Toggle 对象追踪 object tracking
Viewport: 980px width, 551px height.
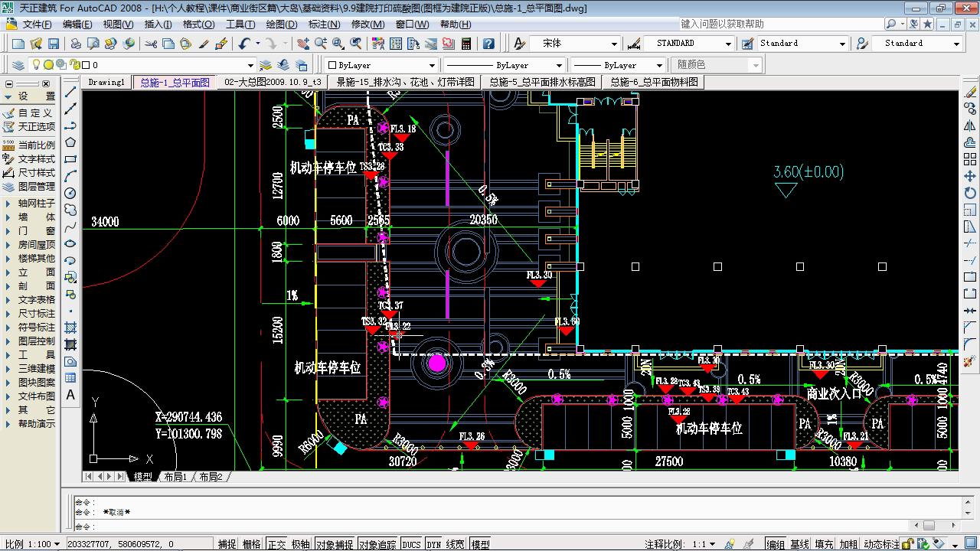click(377, 544)
